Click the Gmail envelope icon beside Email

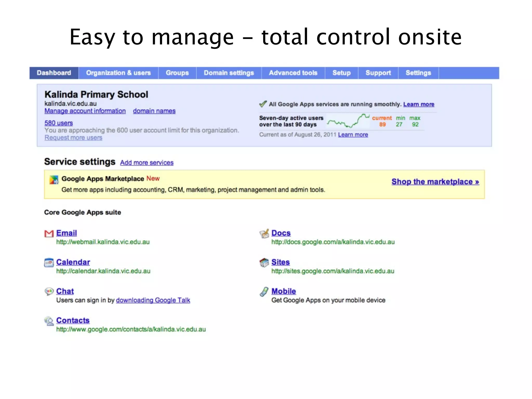[x=49, y=234]
